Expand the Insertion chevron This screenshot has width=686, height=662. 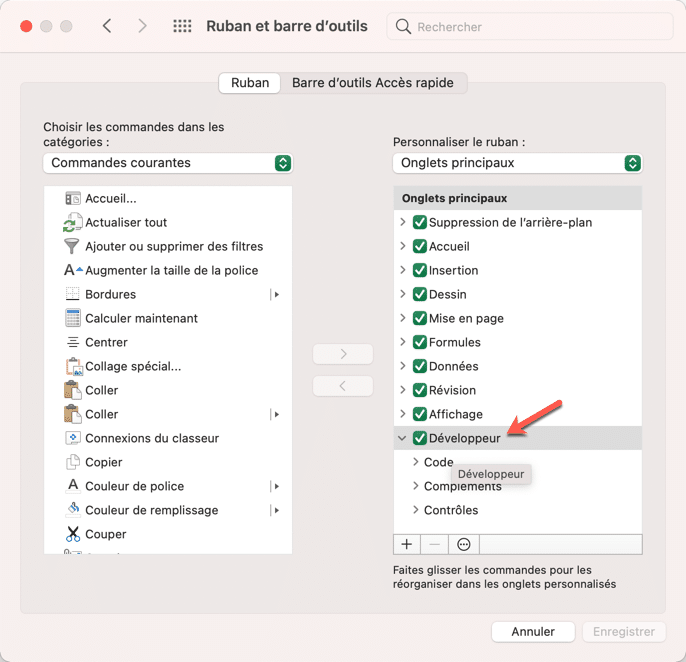click(x=403, y=270)
